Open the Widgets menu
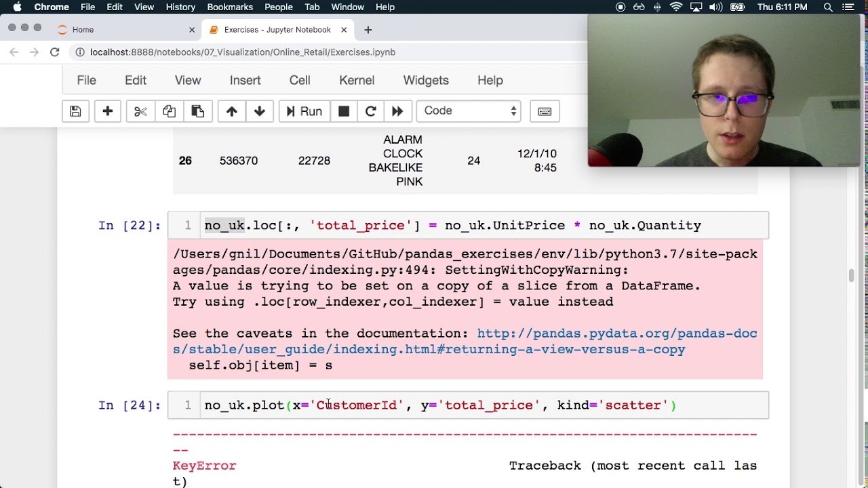868x488 pixels. coord(426,80)
